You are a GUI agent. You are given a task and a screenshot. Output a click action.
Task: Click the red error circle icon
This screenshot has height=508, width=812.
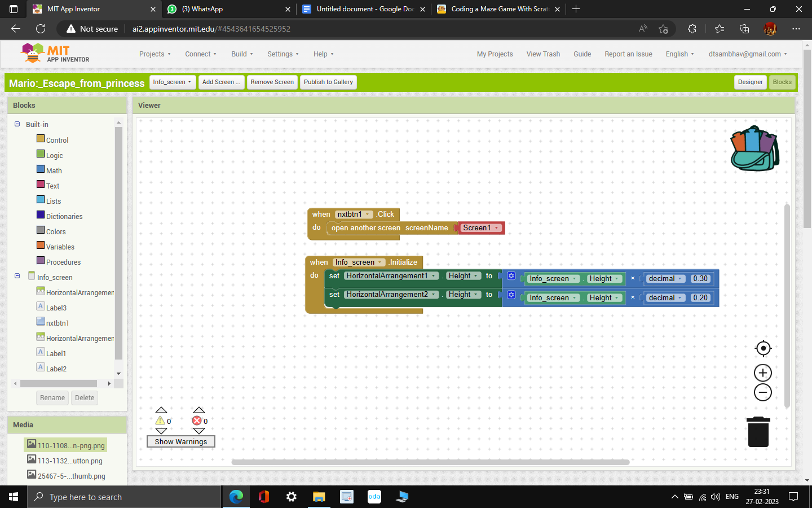[x=197, y=421]
